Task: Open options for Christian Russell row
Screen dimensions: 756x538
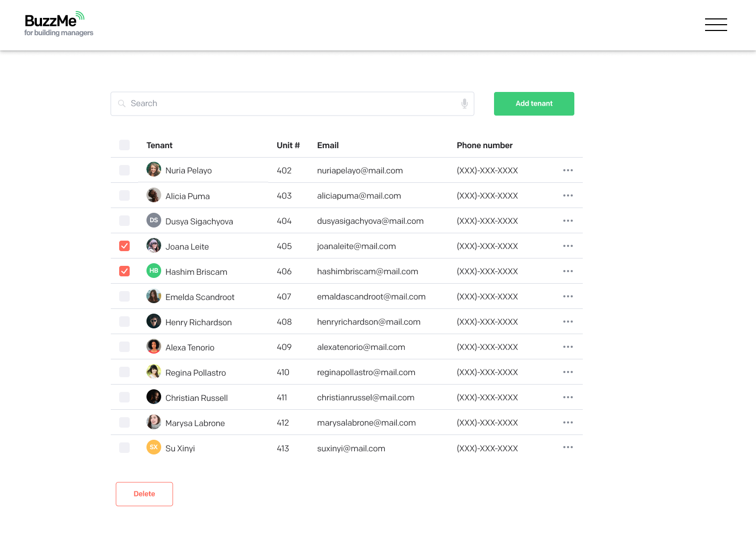Action: tap(568, 397)
